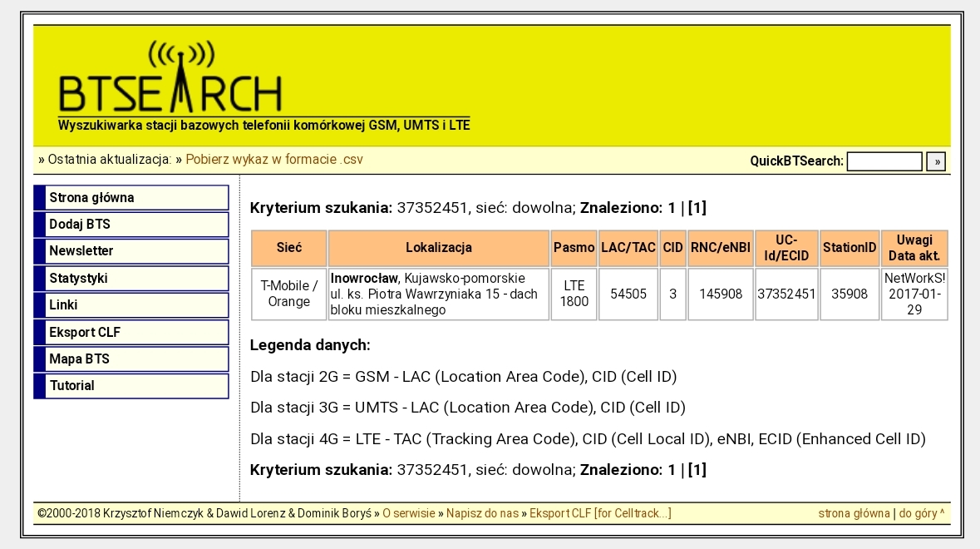Click the QuickBTSearch submit arrow button

click(x=936, y=161)
